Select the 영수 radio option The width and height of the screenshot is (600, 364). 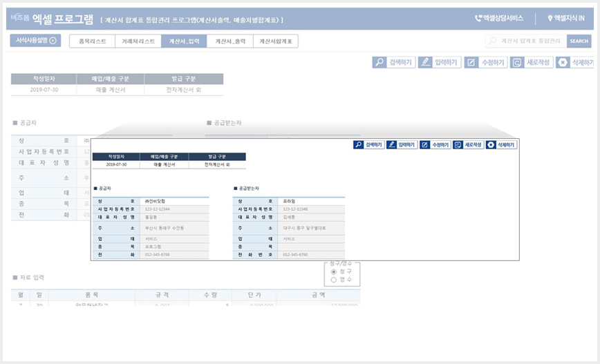click(334, 280)
